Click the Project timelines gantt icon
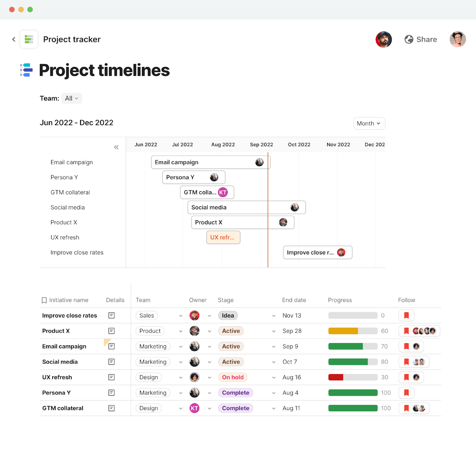 [x=27, y=70]
